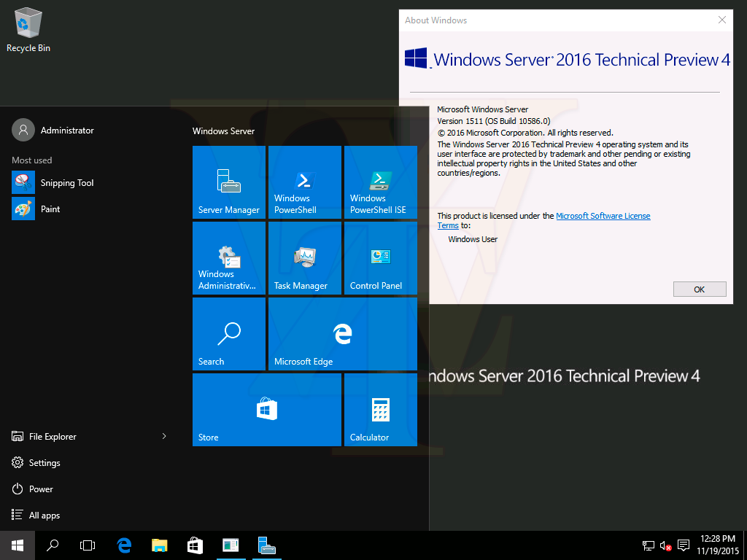
Task: Open the Power options menu
Action: coord(41,489)
